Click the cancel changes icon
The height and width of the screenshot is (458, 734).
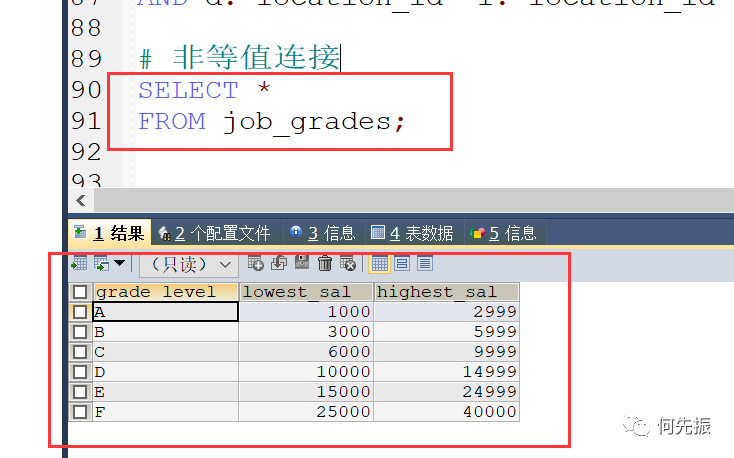[x=348, y=263]
